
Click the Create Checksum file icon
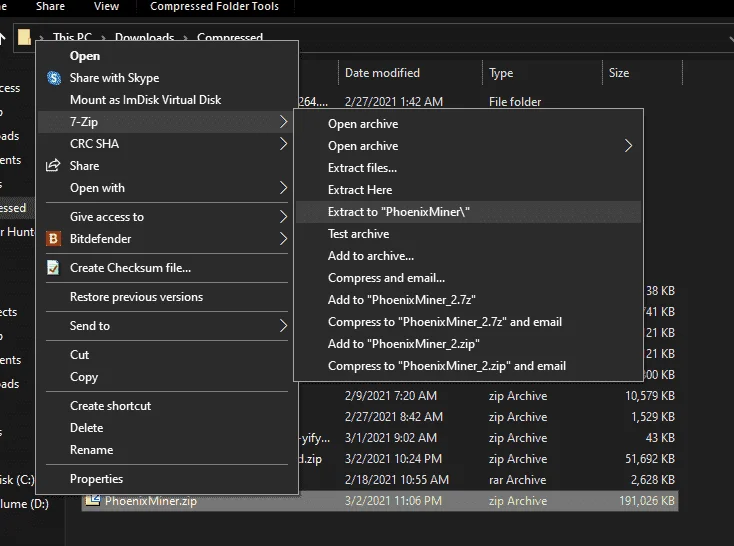point(53,267)
